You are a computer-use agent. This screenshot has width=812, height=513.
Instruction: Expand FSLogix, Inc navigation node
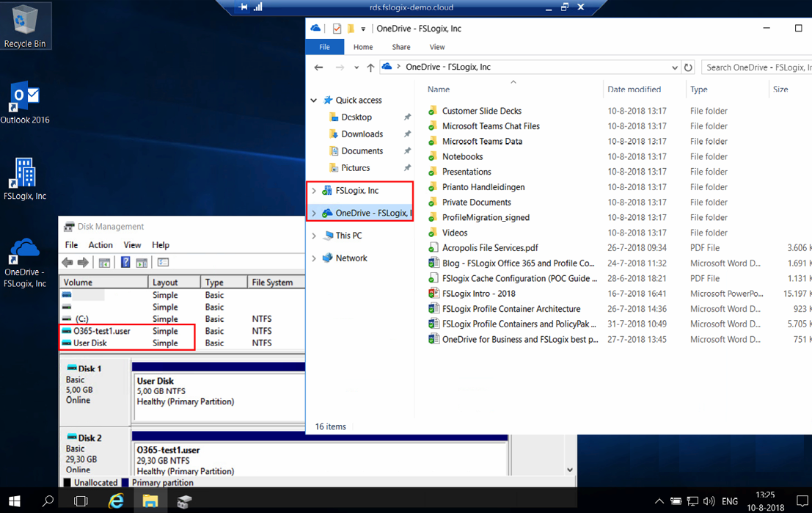pyautogui.click(x=314, y=191)
